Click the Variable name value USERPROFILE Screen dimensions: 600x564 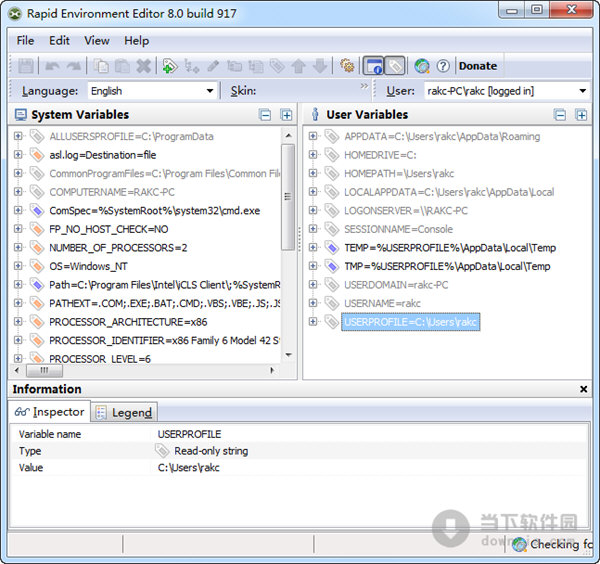coord(189,434)
